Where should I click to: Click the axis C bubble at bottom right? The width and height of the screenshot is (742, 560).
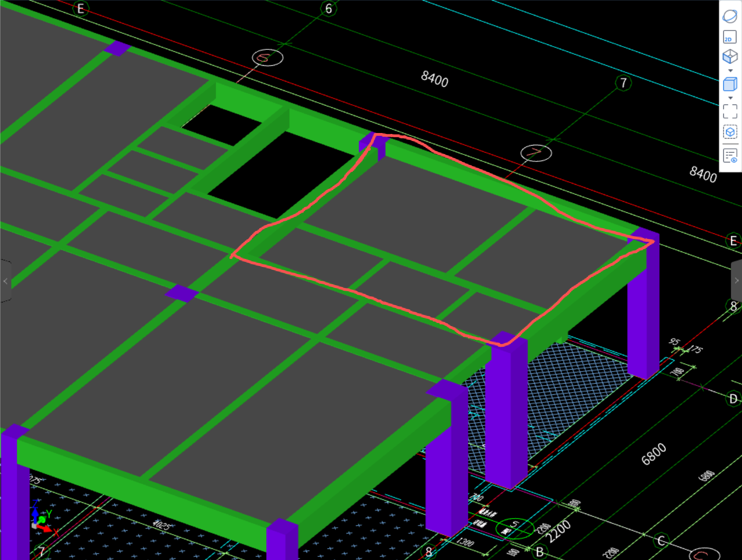[661, 541]
